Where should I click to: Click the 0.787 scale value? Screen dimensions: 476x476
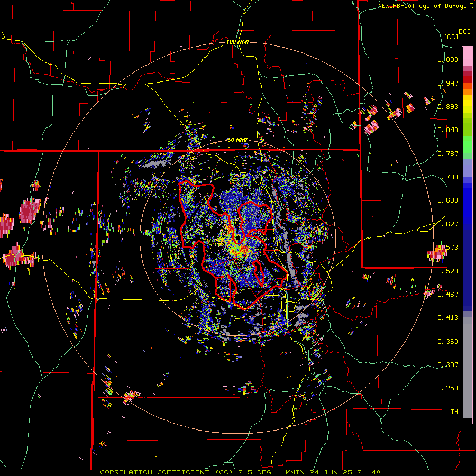coord(448,153)
